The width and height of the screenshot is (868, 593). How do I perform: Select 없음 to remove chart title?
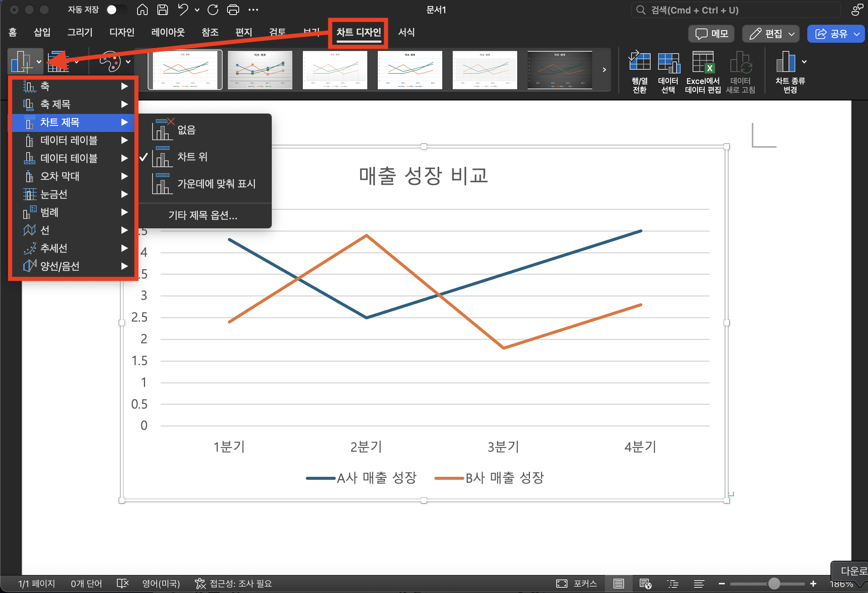[x=186, y=129]
